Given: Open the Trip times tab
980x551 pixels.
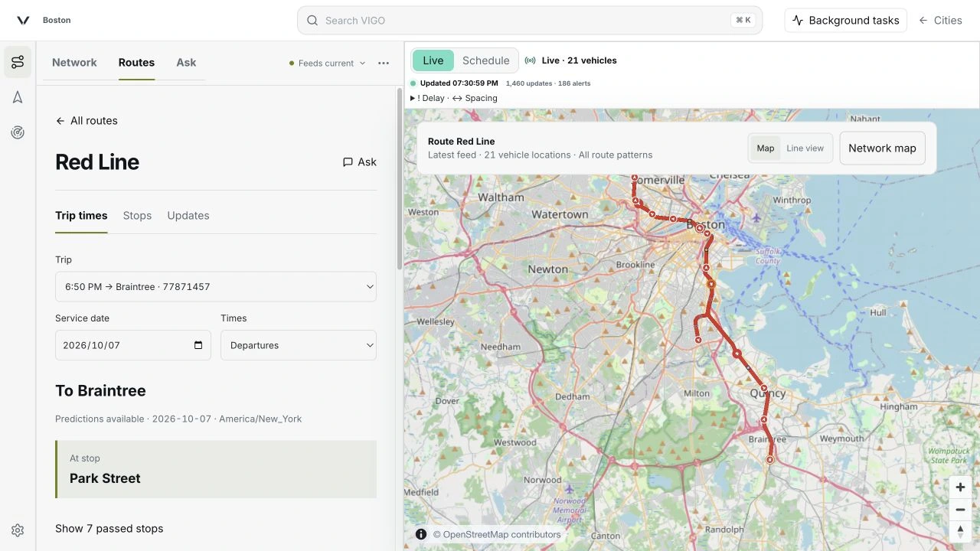Looking at the screenshot, I should click(81, 216).
